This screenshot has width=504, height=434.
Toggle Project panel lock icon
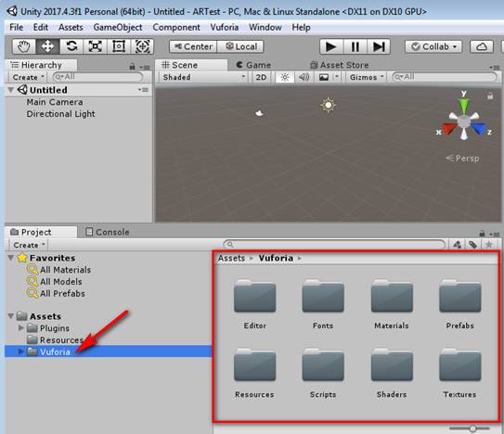pos(482,234)
